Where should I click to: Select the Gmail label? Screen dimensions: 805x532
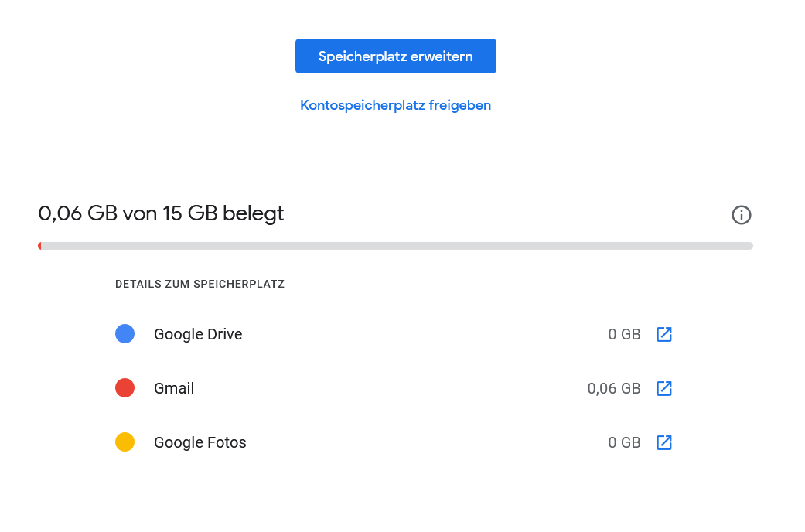[x=174, y=388]
